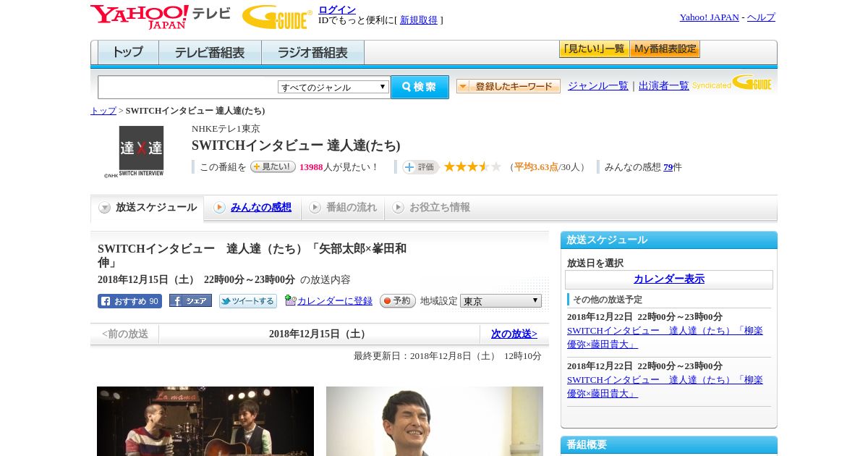Click the ログイン link

click(337, 9)
